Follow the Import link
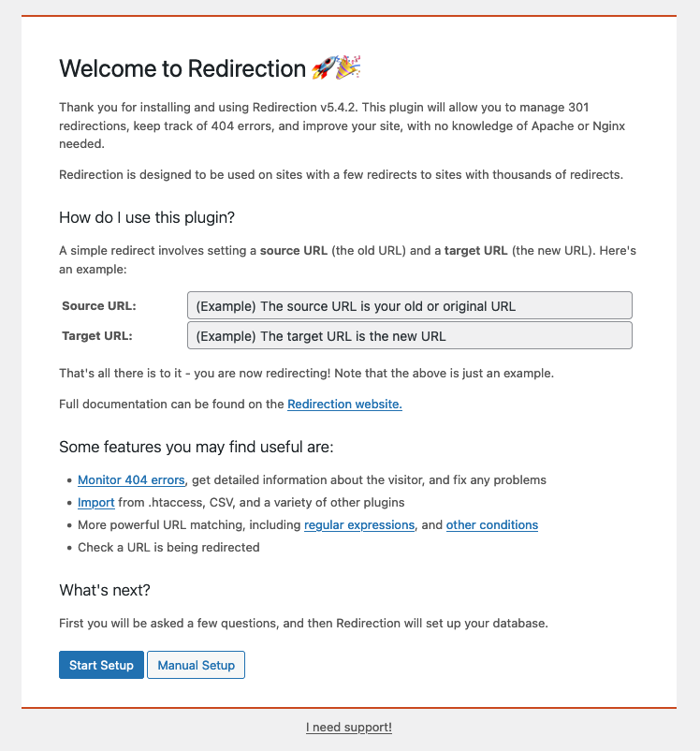The height and width of the screenshot is (751, 700). pyautogui.click(x=96, y=503)
